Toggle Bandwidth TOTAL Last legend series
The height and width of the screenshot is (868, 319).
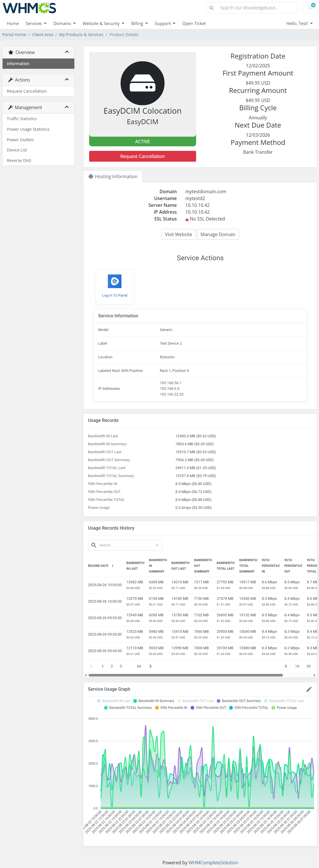[x=284, y=701]
